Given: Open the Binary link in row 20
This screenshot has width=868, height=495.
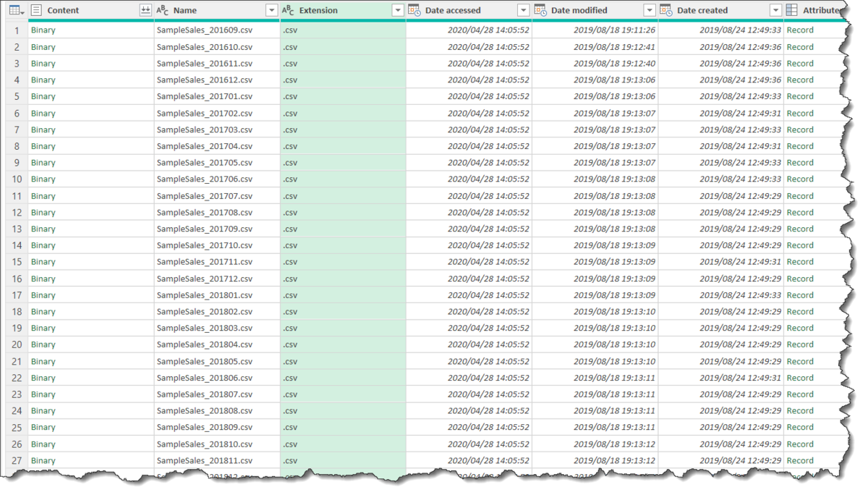Looking at the screenshot, I should 43,344.
